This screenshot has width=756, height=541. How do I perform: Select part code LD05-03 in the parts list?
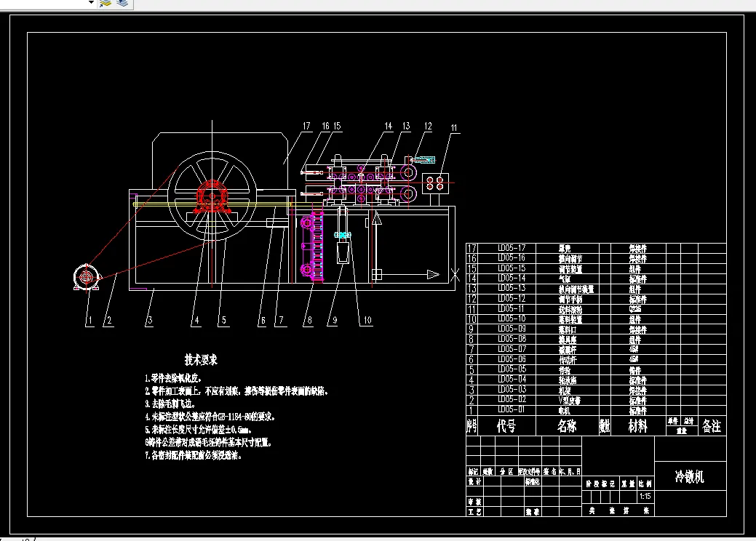coord(512,389)
